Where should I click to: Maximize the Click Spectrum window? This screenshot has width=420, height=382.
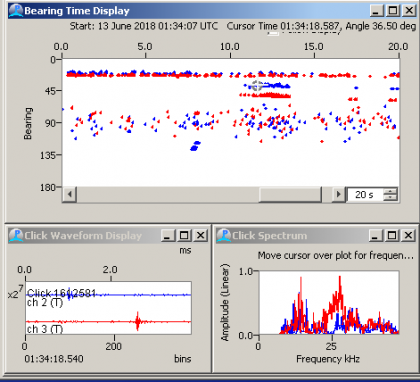point(392,235)
